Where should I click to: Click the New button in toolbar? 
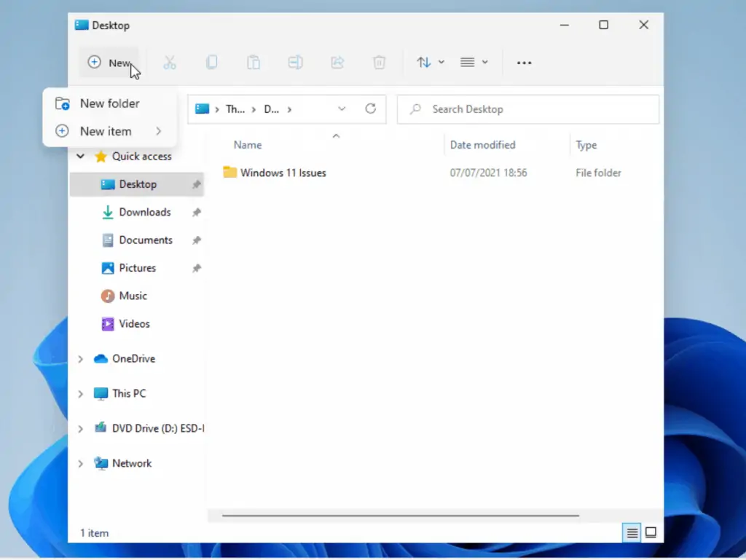(x=109, y=63)
